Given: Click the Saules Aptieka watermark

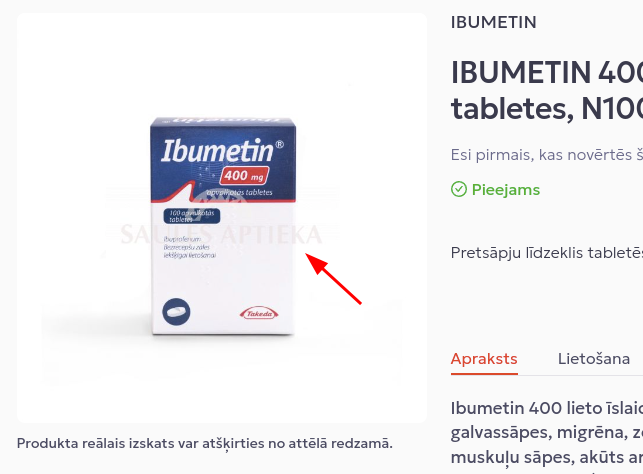Looking at the screenshot, I should coord(221,235).
